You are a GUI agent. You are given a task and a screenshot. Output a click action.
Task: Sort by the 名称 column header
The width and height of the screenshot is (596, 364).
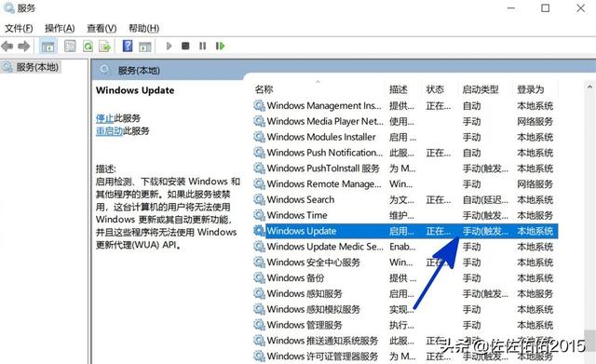pyautogui.click(x=264, y=89)
